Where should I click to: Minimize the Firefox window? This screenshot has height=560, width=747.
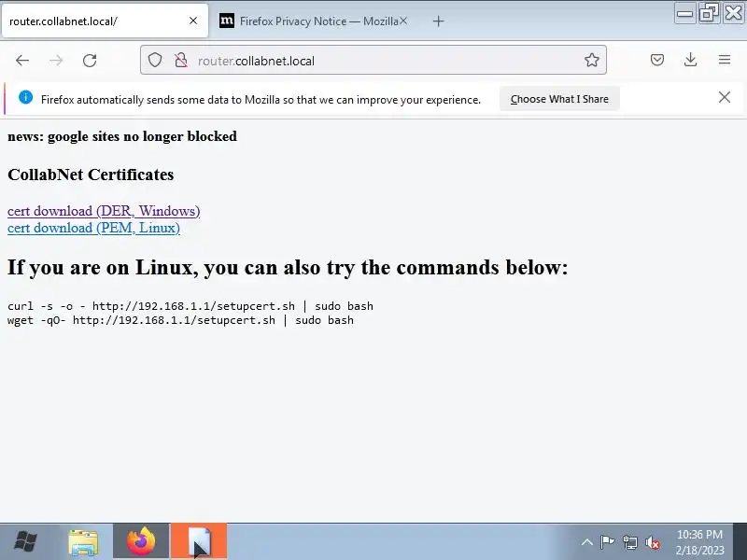(x=685, y=13)
